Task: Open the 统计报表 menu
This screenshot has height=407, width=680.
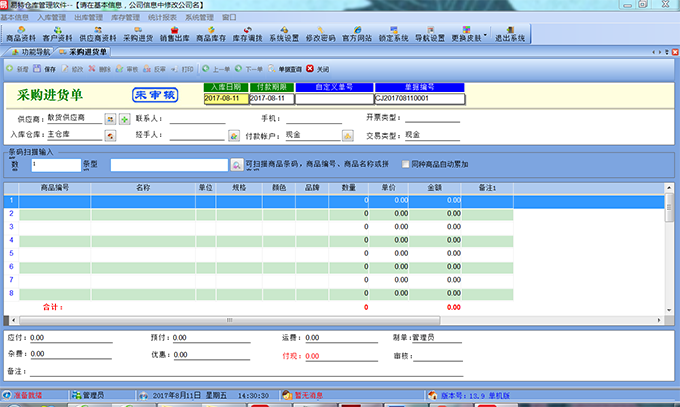Action: click(162, 17)
